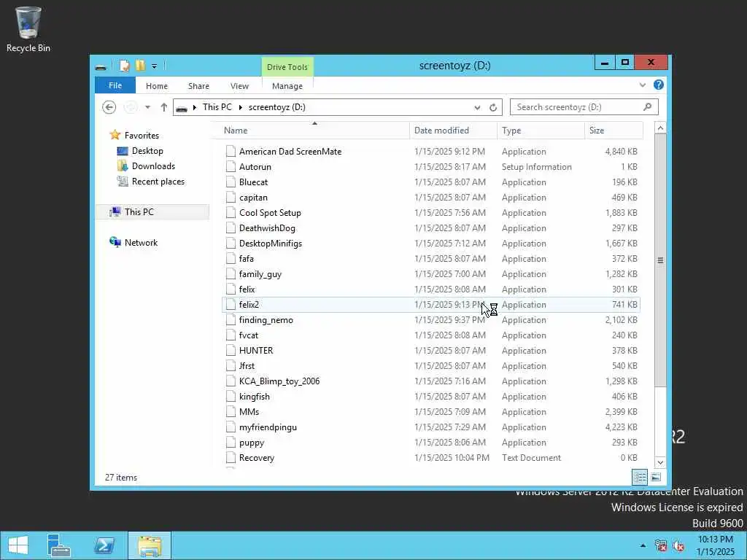747x560 pixels.
Task: Select the fvcat file icon
Action: pos(231,335)
